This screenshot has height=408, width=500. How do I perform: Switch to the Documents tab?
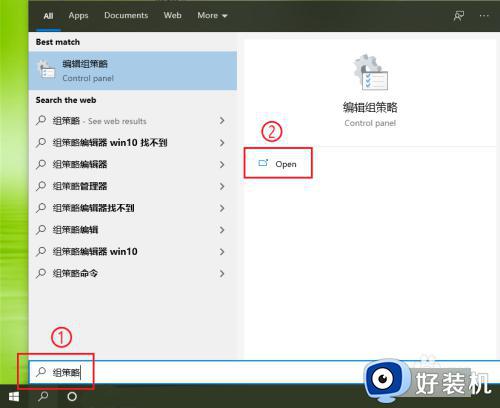click(126, 15)
